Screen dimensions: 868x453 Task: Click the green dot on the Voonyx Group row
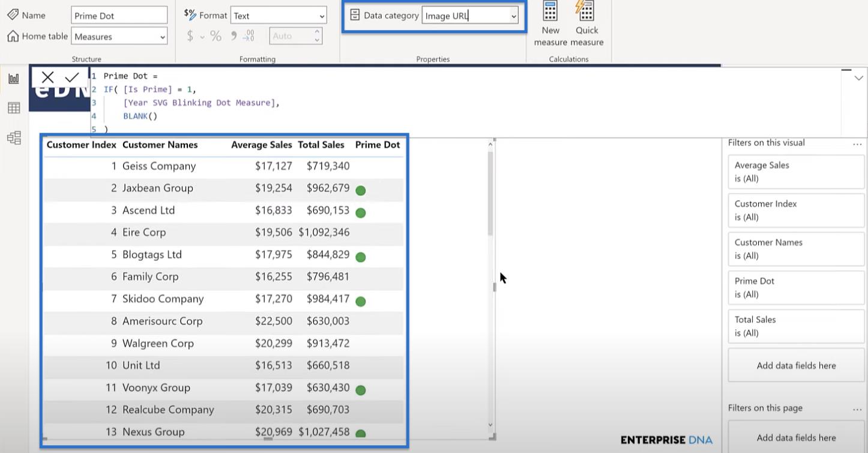click(361, 391)
